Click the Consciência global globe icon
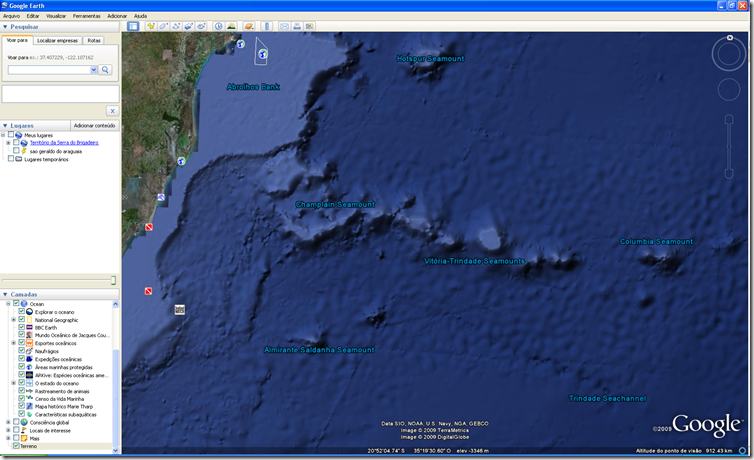 coord(24,423)
